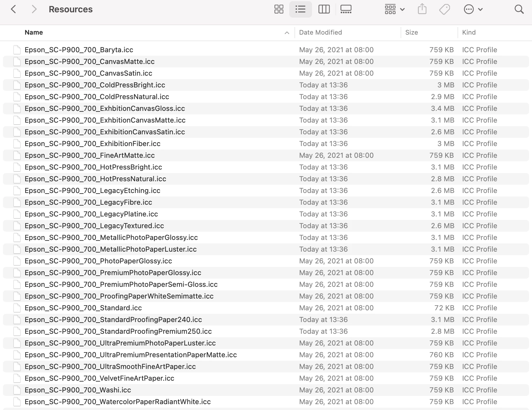
Task: Click the file icon of VelvetFineArtPaper.icc
Action: point(17,378)
